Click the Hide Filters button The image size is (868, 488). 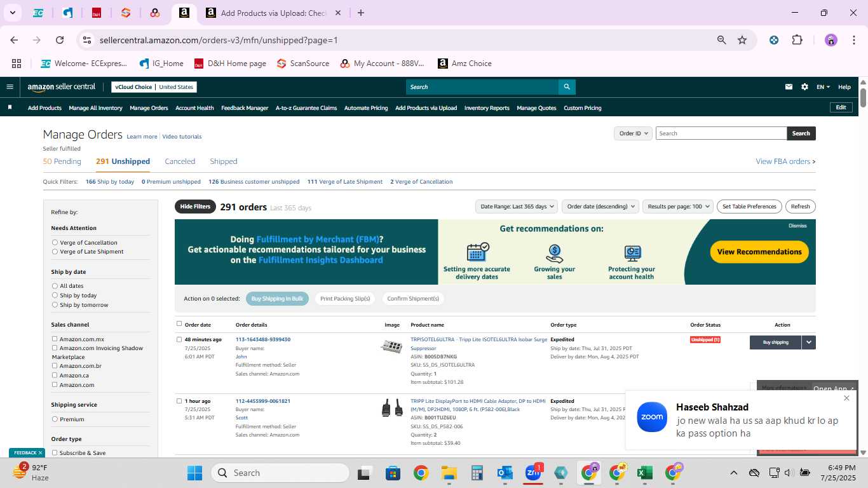tap(195, 207)
